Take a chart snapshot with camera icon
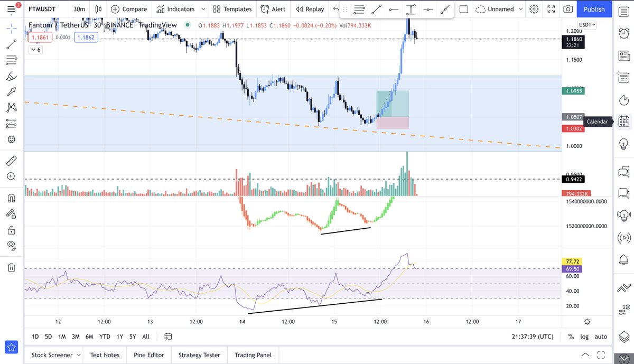 click(568, 9)
